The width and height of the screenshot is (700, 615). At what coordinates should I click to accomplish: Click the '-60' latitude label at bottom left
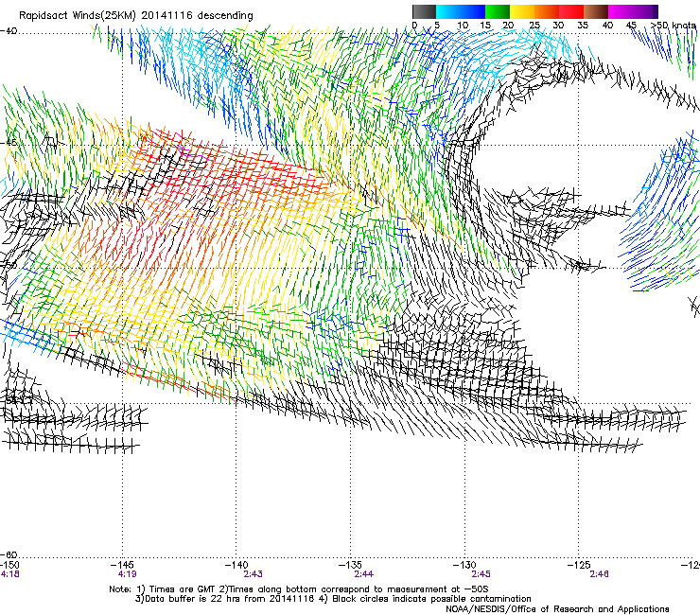pyautogui.click(x=9, y=554)
